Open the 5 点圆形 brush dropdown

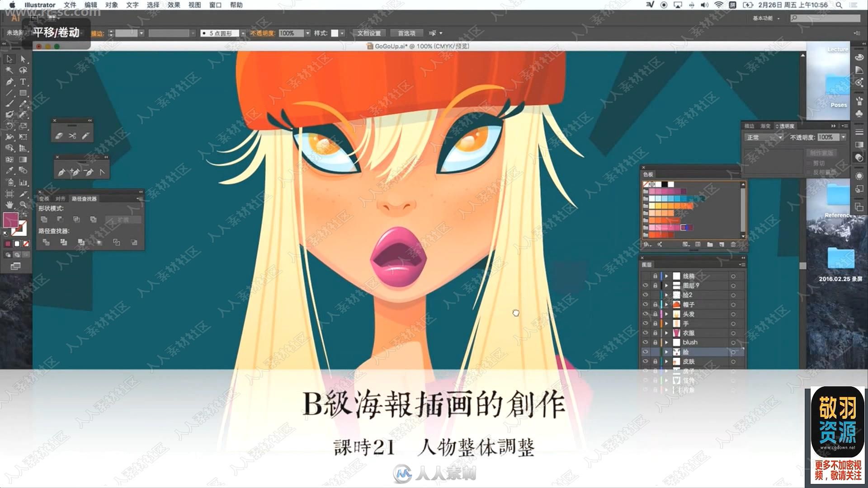point(243,33)
